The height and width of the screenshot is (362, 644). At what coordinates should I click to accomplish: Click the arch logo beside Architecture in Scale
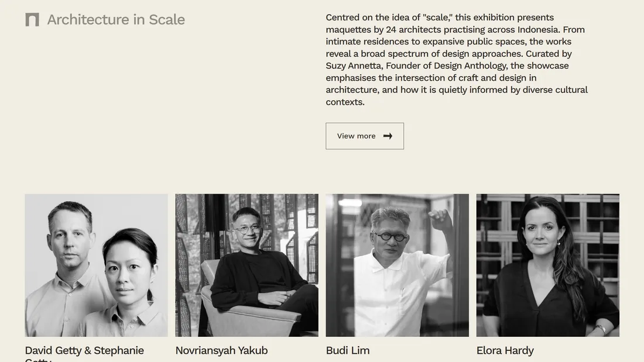(x=32, y=20)
